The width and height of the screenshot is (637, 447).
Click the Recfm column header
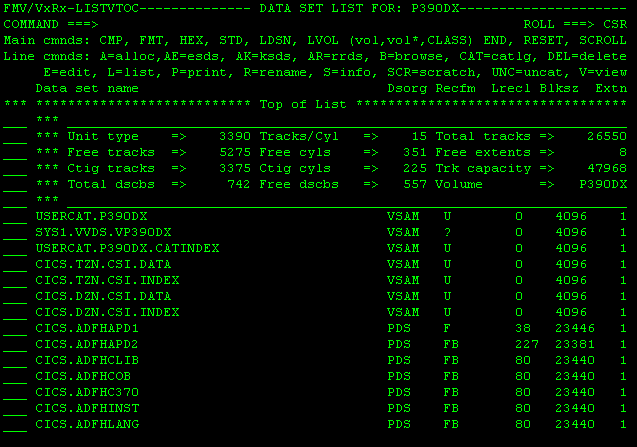(455, 89)
